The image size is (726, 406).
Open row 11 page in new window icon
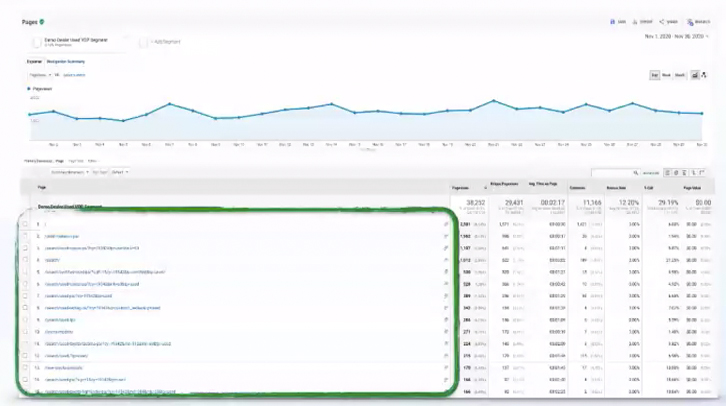[446, 344]
